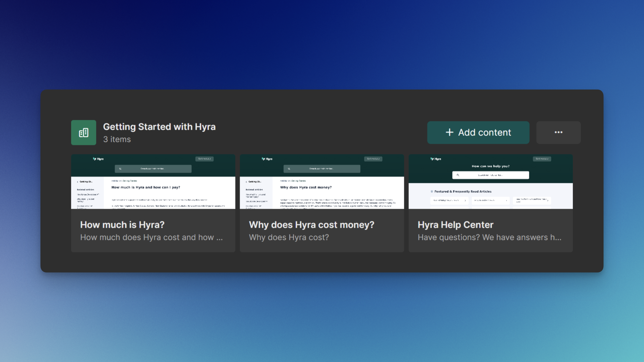Select the 'Getting Started with Hyra' collection title

[159, 127]
